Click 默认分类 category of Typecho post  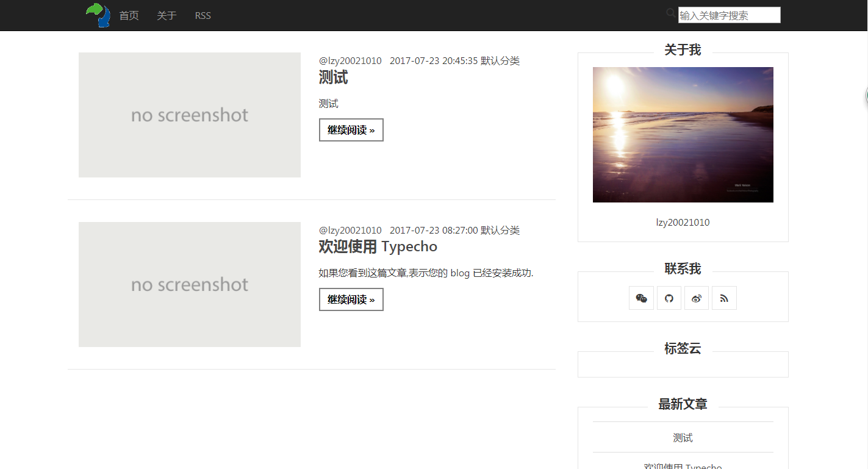(500, 231)
